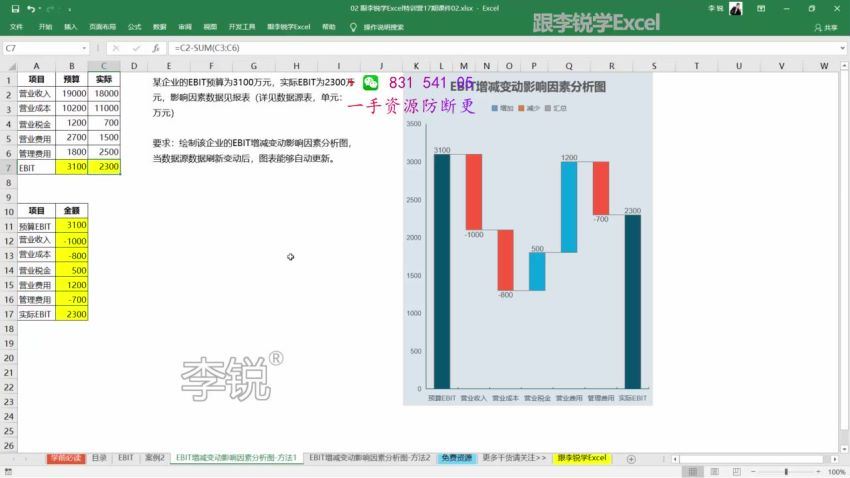
Task: Expand the formula bar with right chevron
Action: (841, 48)
